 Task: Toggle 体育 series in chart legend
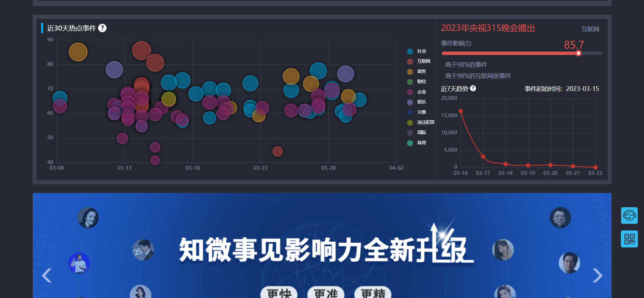point(417,143)
